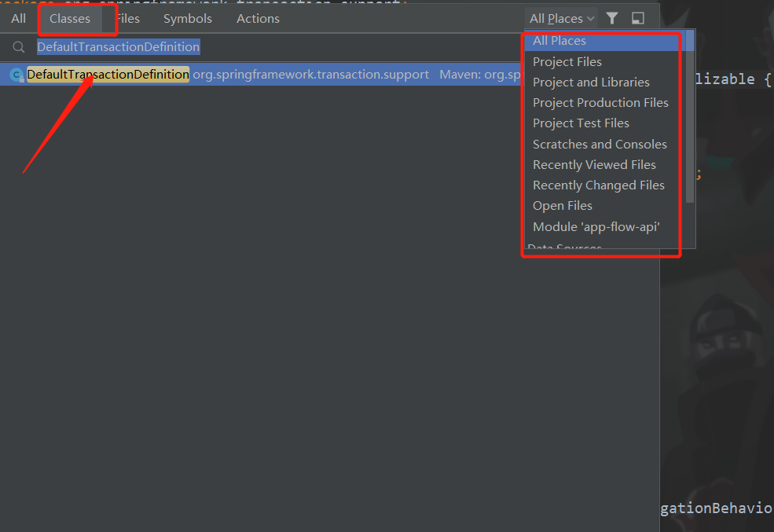Switch to the Actions tab
Screen dimensions: 774x532
tap(257, 18)
